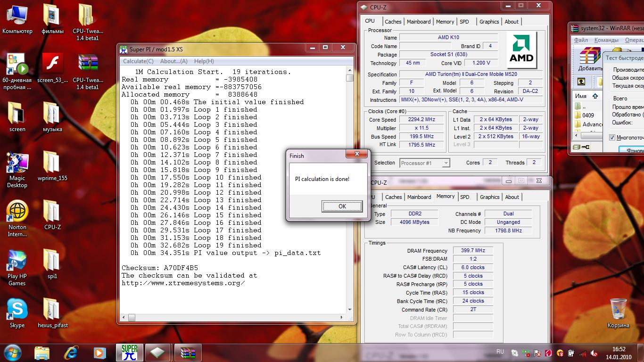Close the Finish dialog
This screenshot has height=362, width=644.
tap(357, 154)
